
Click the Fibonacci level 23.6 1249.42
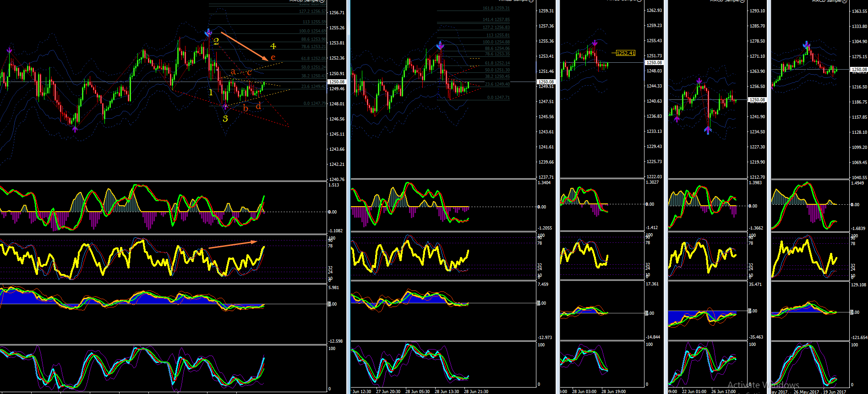click(x=314, y=87)
